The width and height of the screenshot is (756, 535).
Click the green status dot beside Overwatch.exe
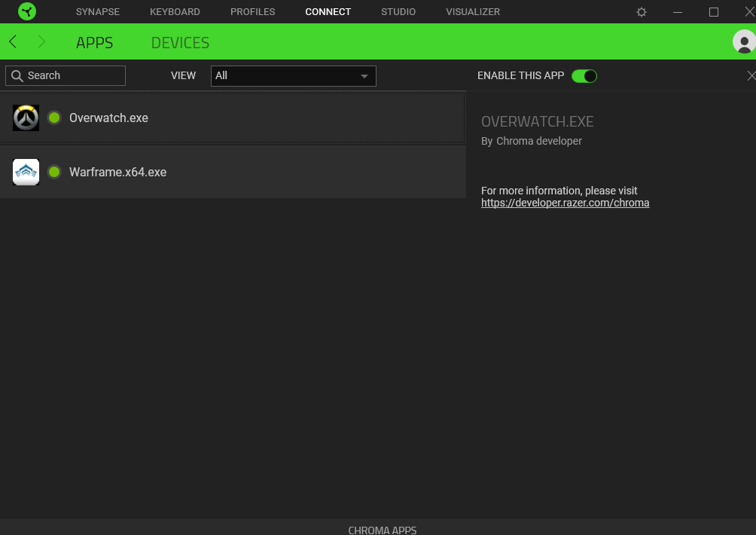pyautogui.click(x=54, y=118)
